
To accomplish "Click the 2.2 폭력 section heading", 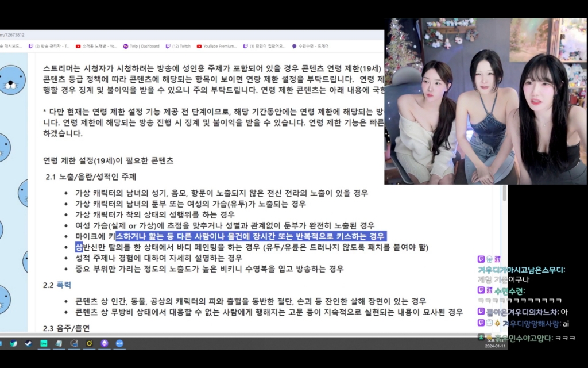I will point(56,285).
